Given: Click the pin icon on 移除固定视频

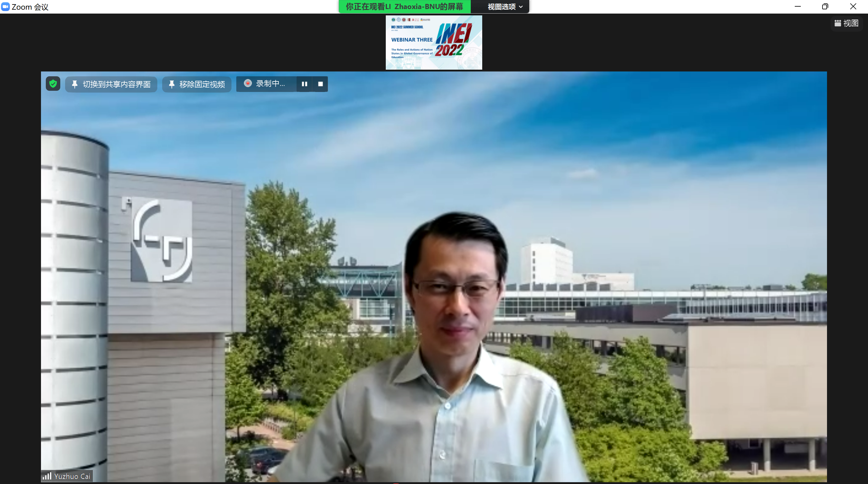Looking at the screenshot, I should click(x=171, y=84).
